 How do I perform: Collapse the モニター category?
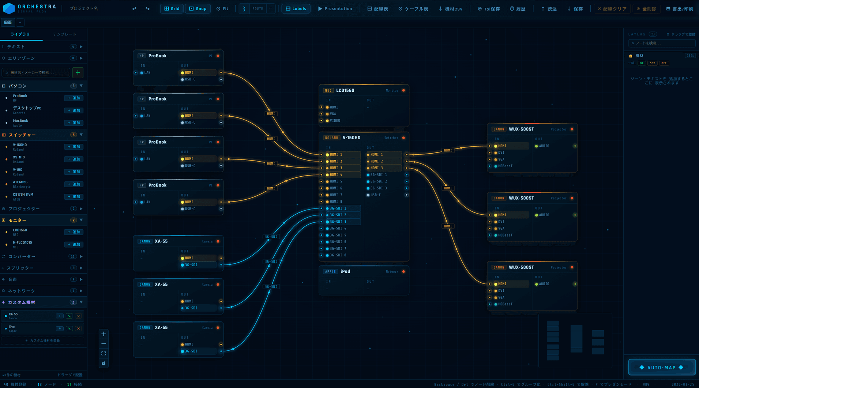[x=81, y=220]
